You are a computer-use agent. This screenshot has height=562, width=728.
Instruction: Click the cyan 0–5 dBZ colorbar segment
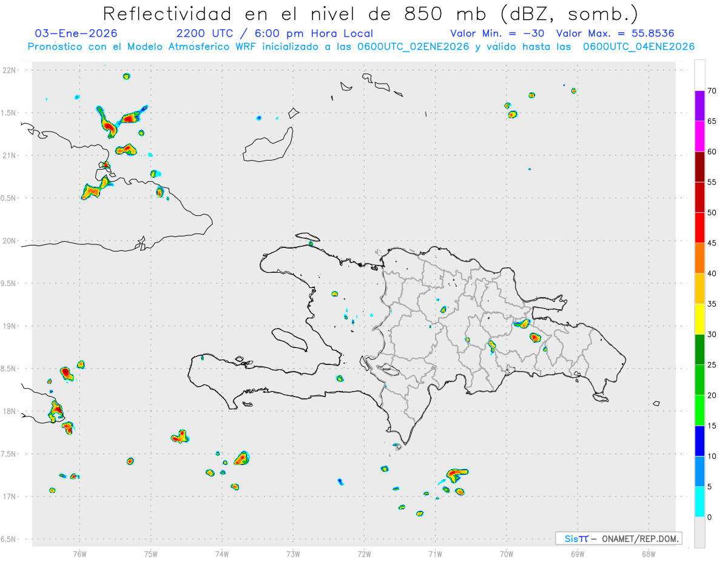pyautogui.click(x=699, y=502)
